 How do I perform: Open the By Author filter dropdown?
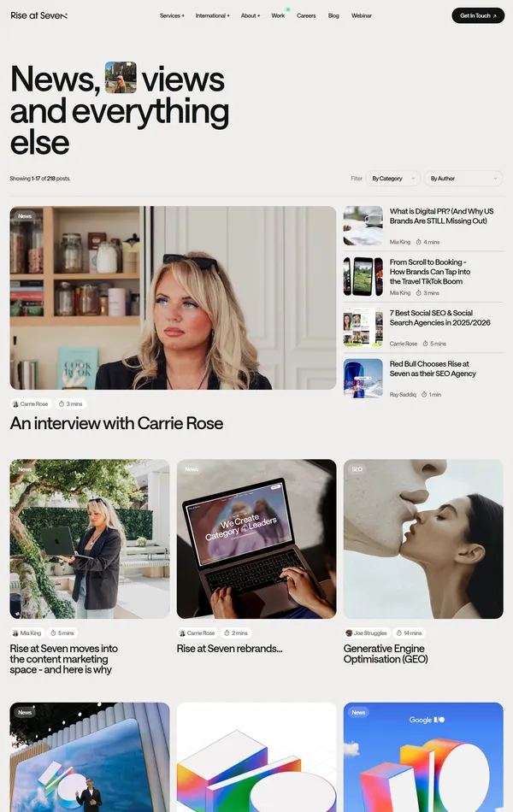(x=463, y=179)
